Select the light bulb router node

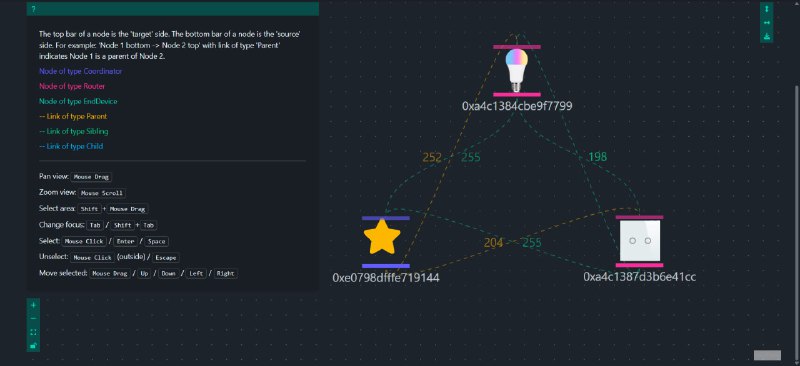pyautogui.click(x=517, y=70)
